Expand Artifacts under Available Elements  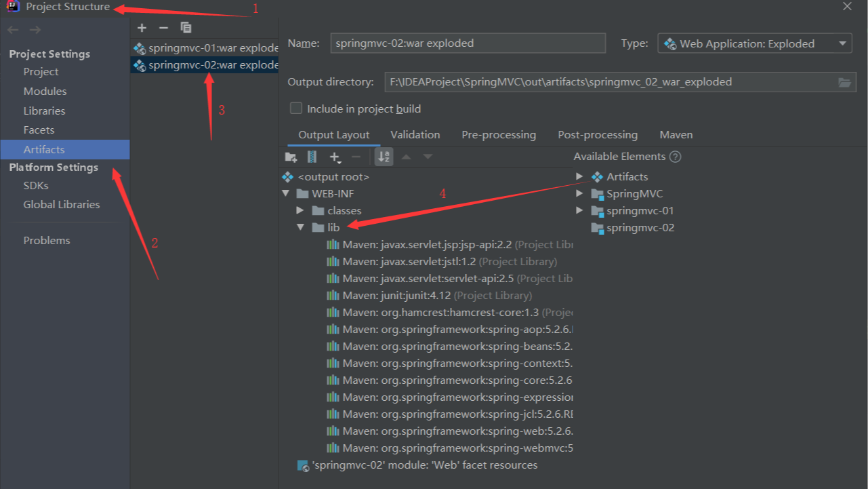pos(579,176)
